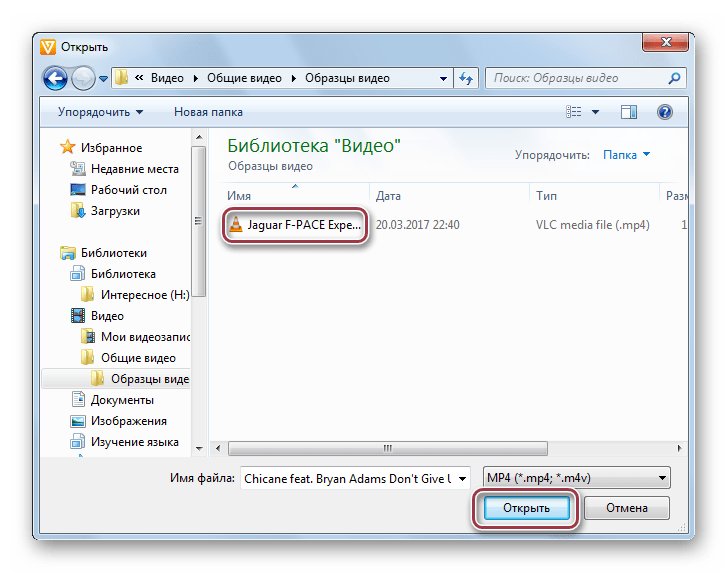Click the Новая папка button
The width and height of the screenshot is (728, 573).
click(x=208, y=112)
